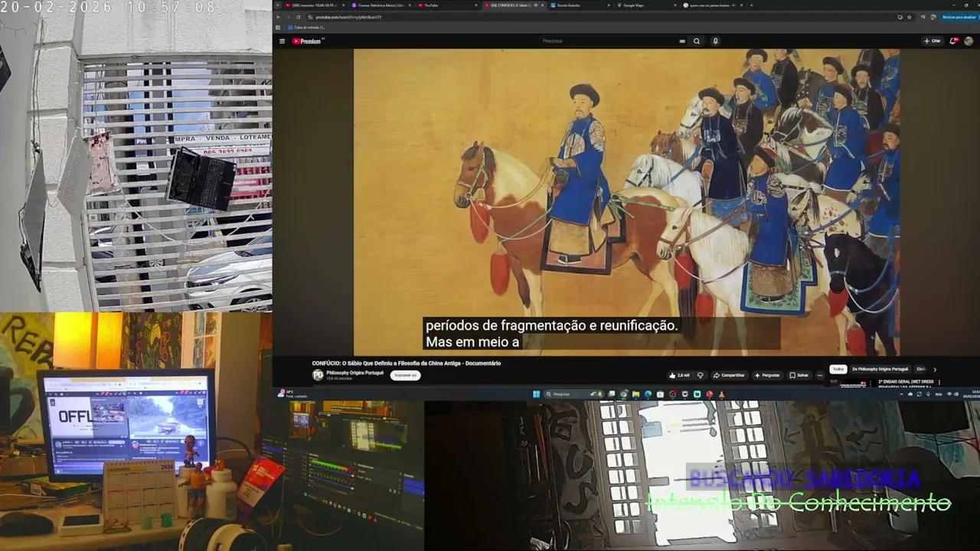The image size is (980, 551).
Task: Click the YouTube search magnifier button
Action: click(697, 41)
